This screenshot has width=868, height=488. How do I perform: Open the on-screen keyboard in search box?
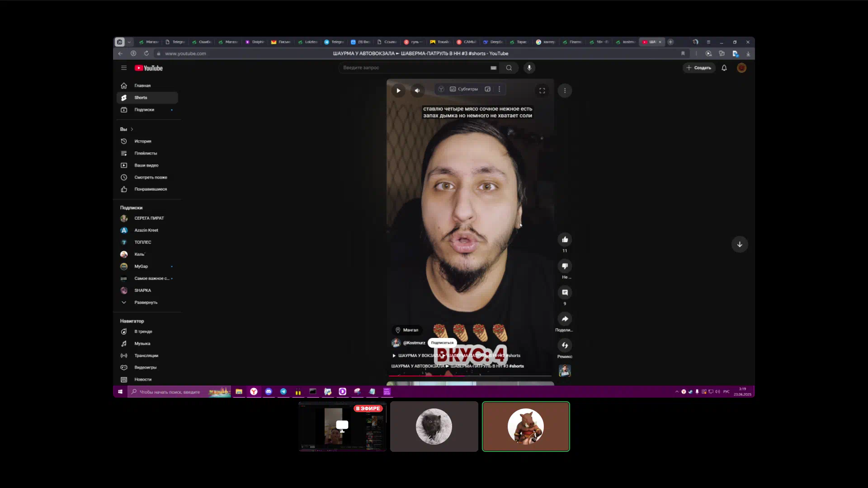pyautogui.click(x=493, y=68)
